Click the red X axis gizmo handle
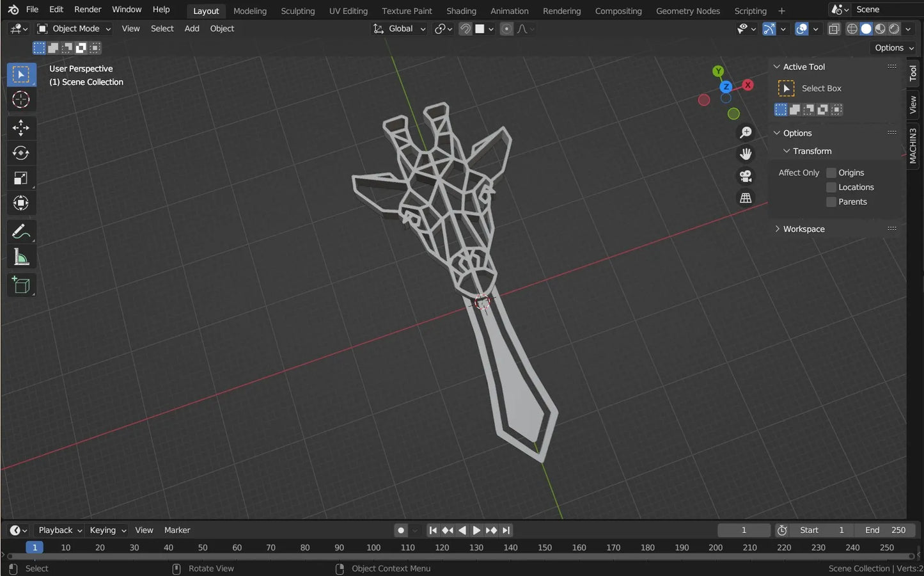Screen dimensions: 924x576 click(x=748, y=84)
